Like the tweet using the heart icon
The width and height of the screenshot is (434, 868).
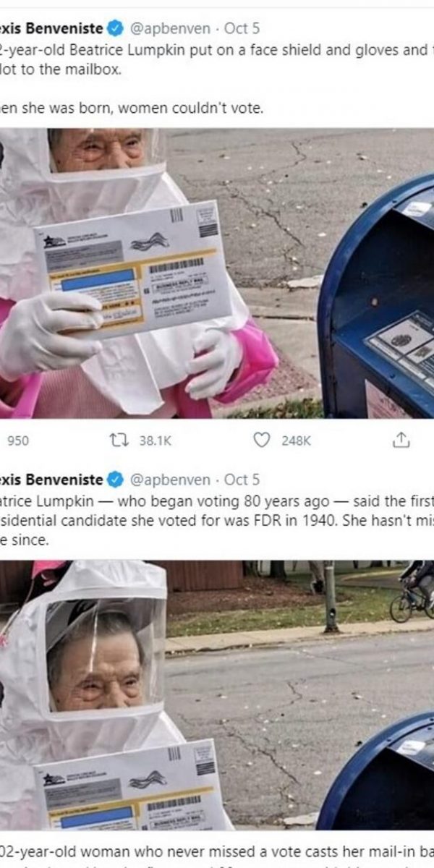(x=263, y=440)
